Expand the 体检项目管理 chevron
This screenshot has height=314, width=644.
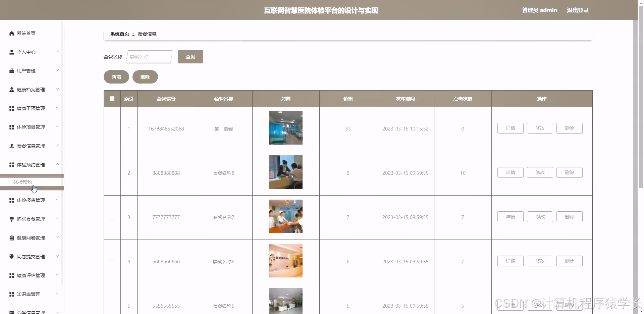pyautogui.click(x=57, y=126)
